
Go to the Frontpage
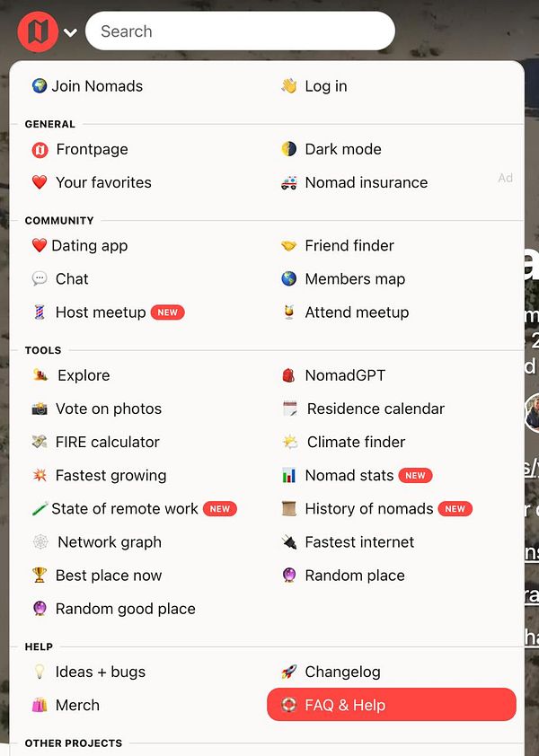90,149
